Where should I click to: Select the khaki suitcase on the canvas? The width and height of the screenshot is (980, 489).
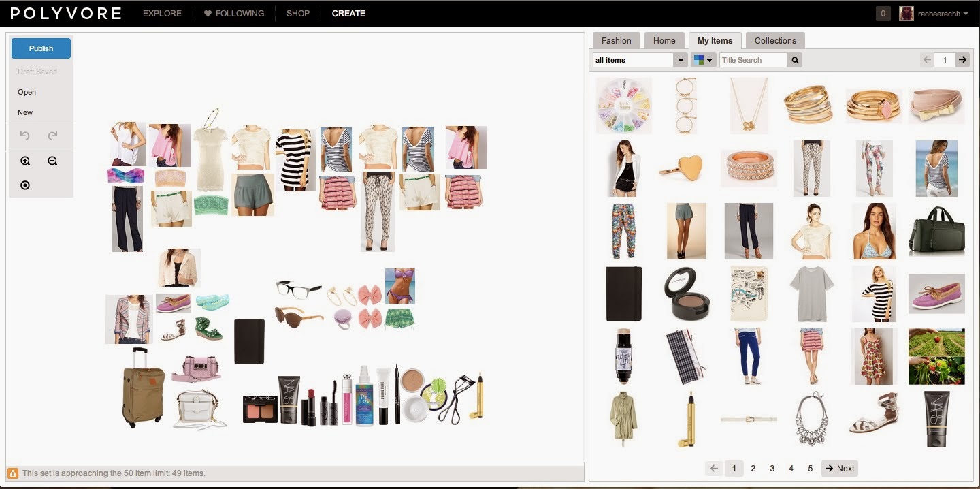click(144, 388)
